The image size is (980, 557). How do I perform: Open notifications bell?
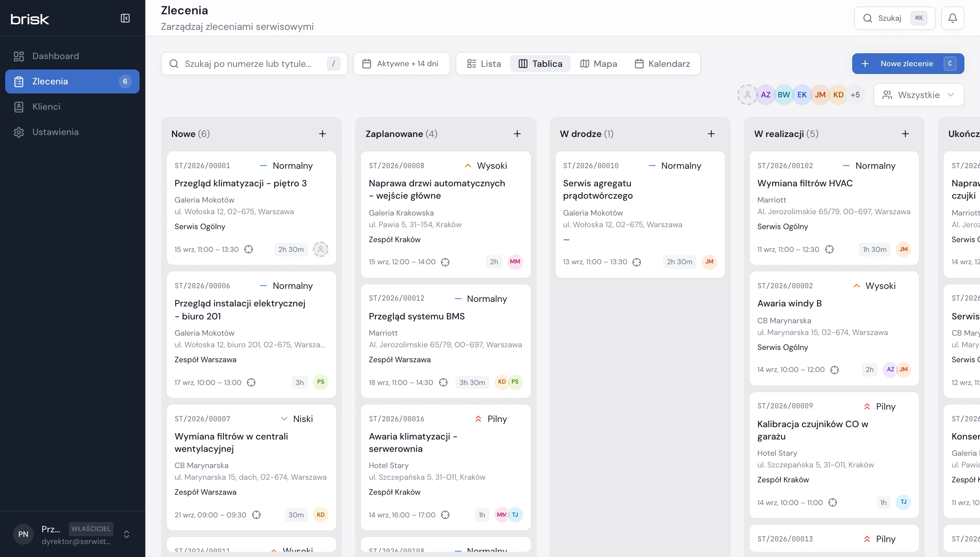coord(952,18)
